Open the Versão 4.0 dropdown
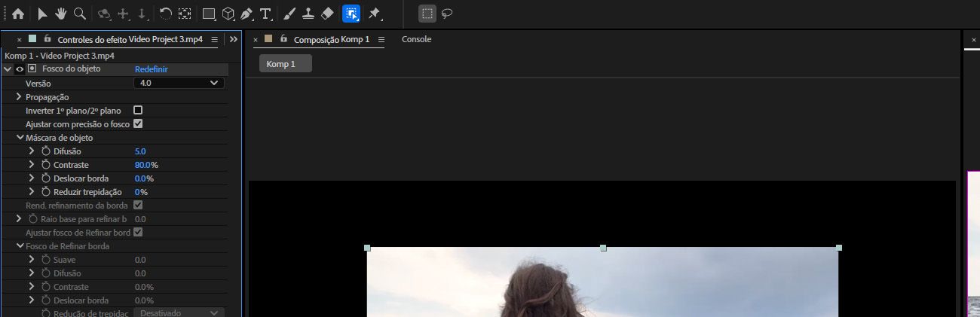The height and width of the screenshot is (317, 980). [x=179, y=83]
